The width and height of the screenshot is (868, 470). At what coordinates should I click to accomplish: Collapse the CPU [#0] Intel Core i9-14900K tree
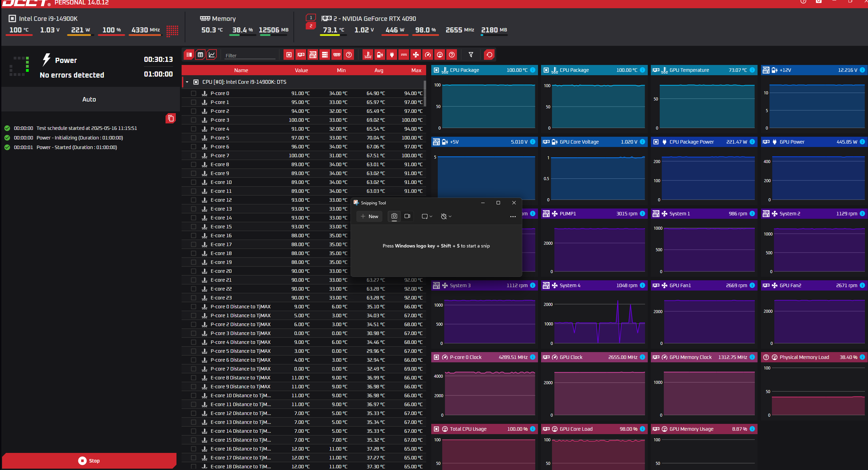tap(187, 82)
